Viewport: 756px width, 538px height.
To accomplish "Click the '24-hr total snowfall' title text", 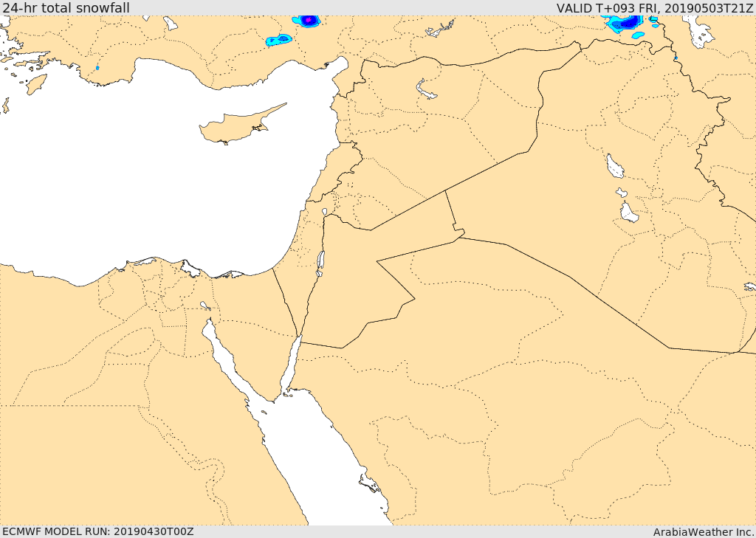I will click(66, 7).
